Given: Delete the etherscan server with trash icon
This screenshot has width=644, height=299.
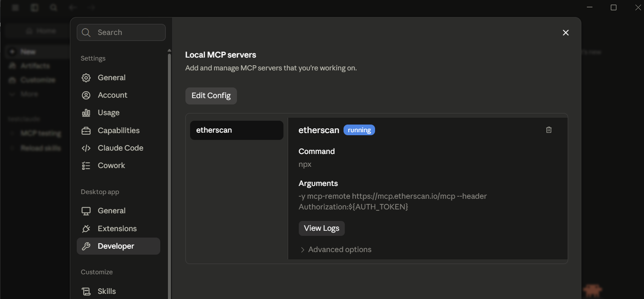Looking at the screenshot, I should (x=549, y=130).
